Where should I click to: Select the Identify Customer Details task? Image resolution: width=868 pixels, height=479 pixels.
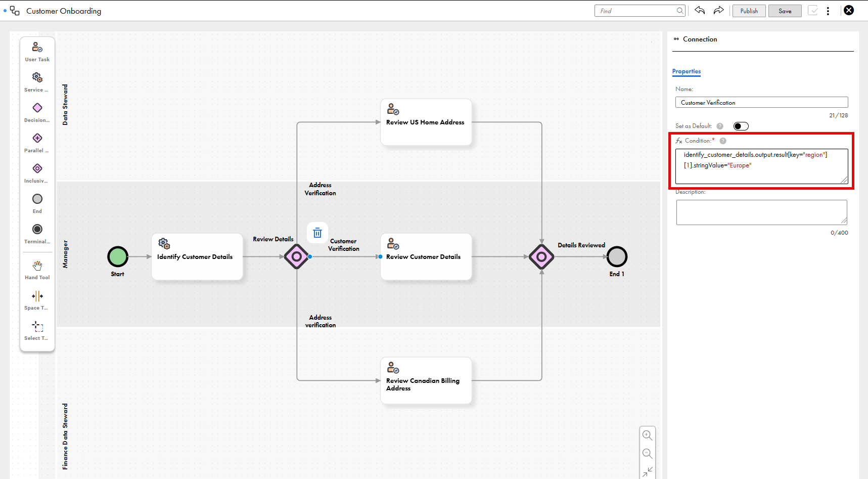[197, 256]
